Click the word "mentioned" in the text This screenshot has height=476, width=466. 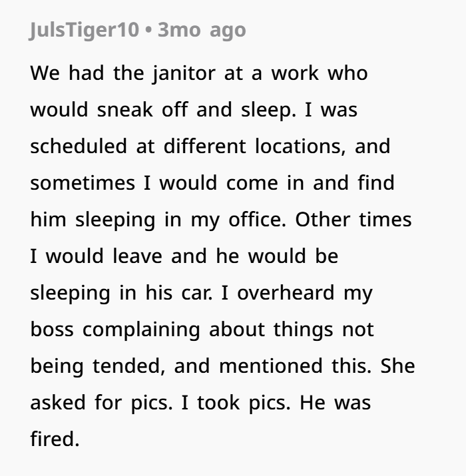click(270, 365)
